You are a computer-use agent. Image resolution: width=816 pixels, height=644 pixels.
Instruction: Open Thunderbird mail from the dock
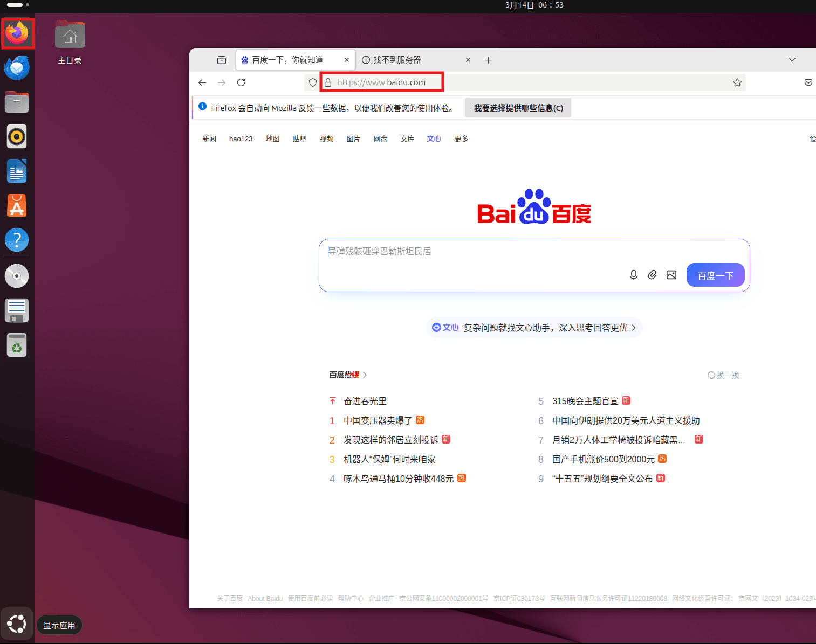pos(17,67)
